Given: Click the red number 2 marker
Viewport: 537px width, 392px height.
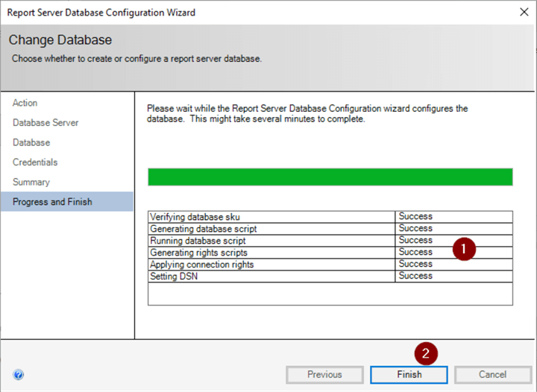Looking at the screenshot, I should [426, 352].
